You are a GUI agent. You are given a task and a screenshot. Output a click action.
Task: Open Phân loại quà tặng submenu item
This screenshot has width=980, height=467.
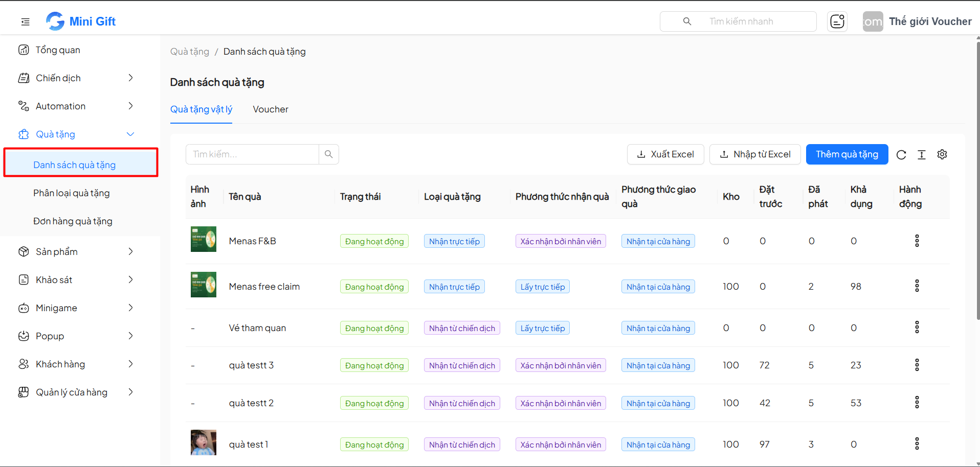[72, 193]
